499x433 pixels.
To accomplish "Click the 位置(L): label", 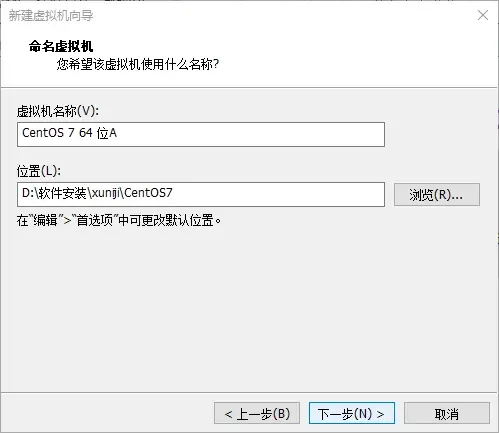I will click(39, 171).
